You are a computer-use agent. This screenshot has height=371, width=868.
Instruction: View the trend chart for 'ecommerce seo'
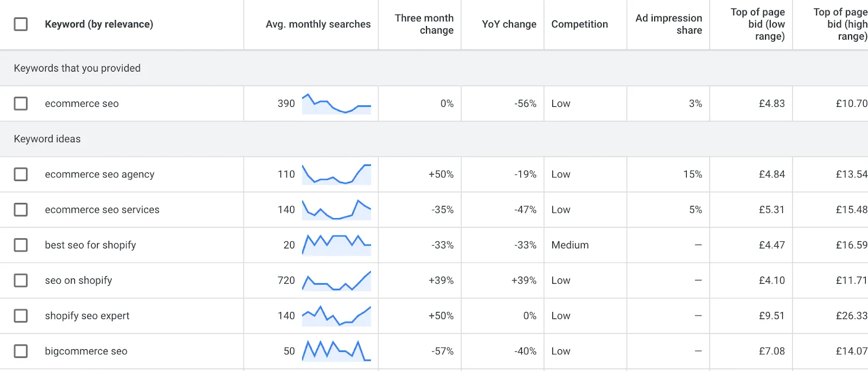pyautogui.click(x=336, y=103)
